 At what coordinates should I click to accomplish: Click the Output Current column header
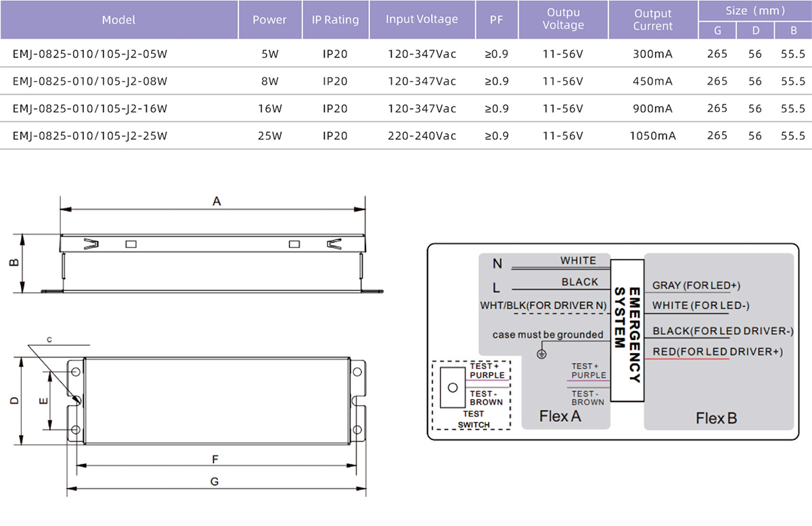click(653, 20)
